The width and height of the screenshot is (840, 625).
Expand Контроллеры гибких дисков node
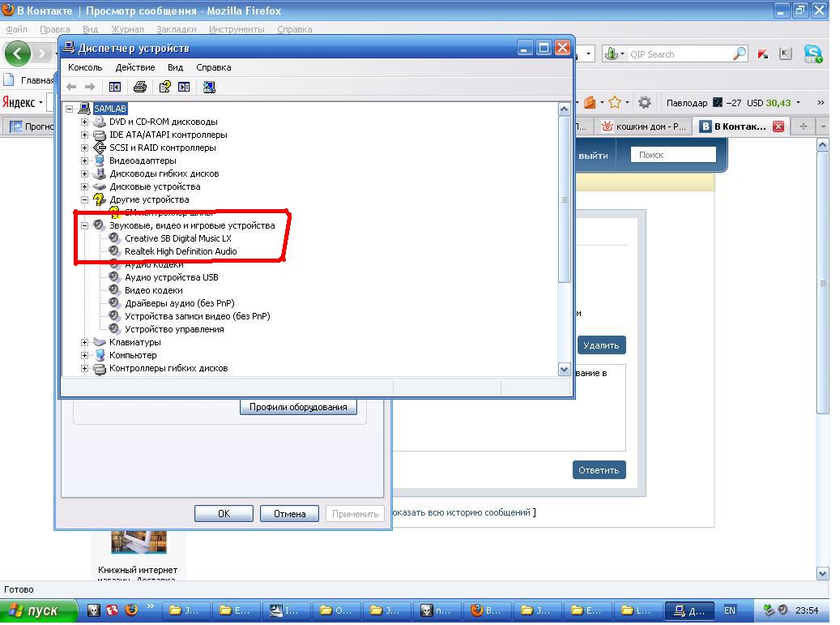click(84, 369)
